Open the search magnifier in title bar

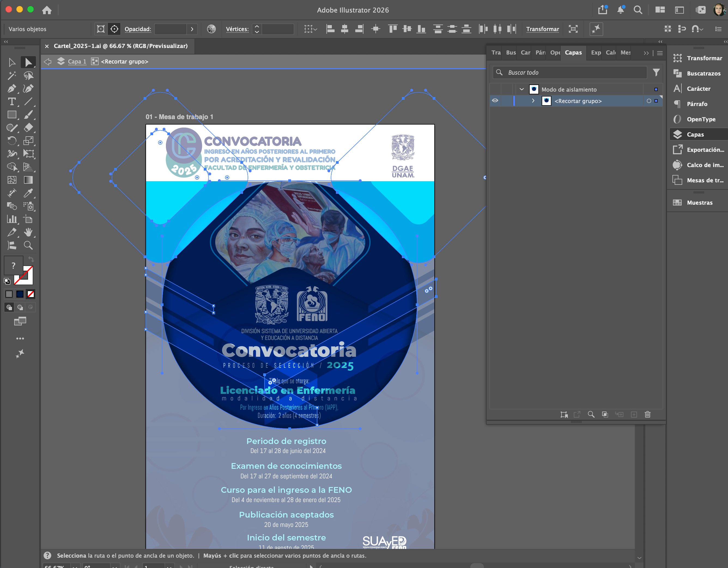tap(638, 10)
